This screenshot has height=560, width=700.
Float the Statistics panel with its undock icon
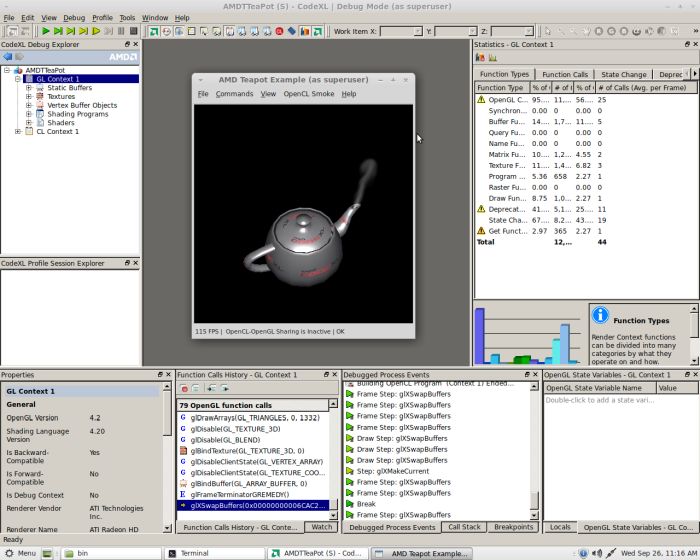[x=687, y=44]
